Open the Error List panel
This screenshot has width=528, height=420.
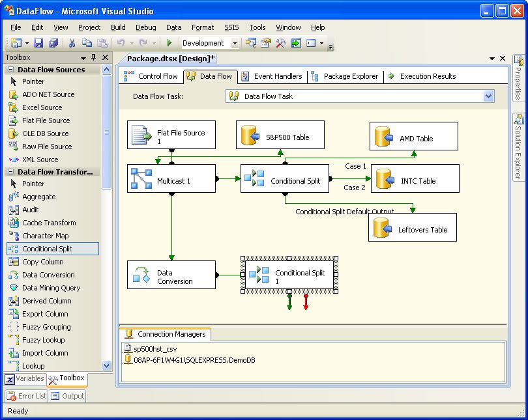tap(27, 396)
